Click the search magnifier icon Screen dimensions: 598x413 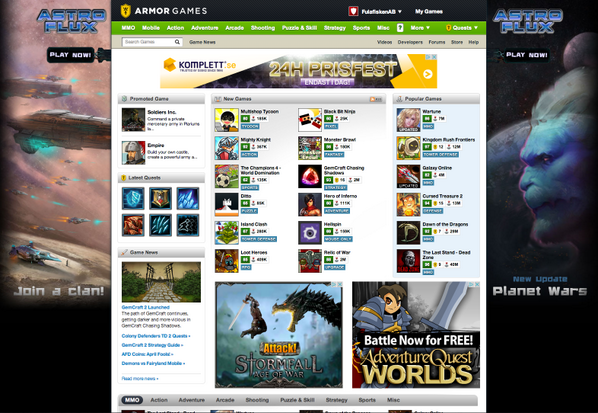coord(177,42)
